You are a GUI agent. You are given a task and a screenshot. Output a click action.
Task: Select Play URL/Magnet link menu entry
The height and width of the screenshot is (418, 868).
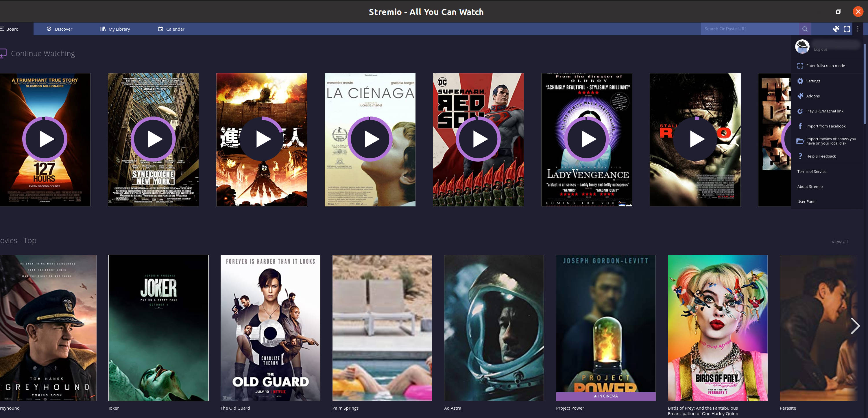point(825,111)
